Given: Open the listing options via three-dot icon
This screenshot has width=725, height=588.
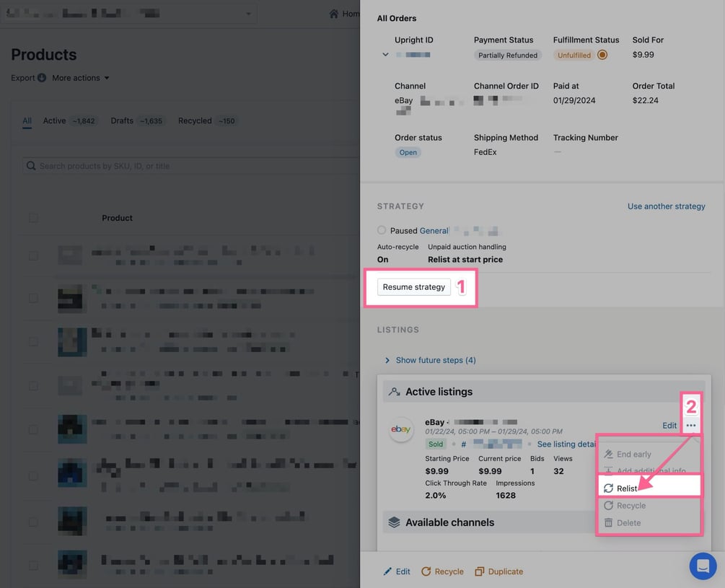Looking at the screenshot, I should click(x=691, y=425).
